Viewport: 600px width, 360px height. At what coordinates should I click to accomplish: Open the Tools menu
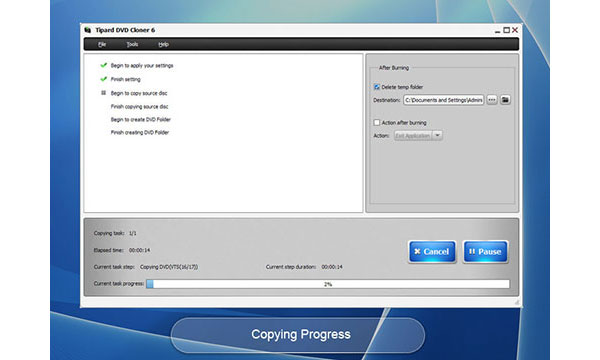pyautogui.click(x=132, y=44)
